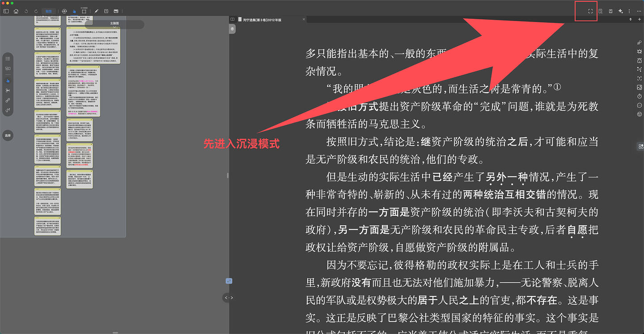Click the home icon in the toolbar

[16, 11]
